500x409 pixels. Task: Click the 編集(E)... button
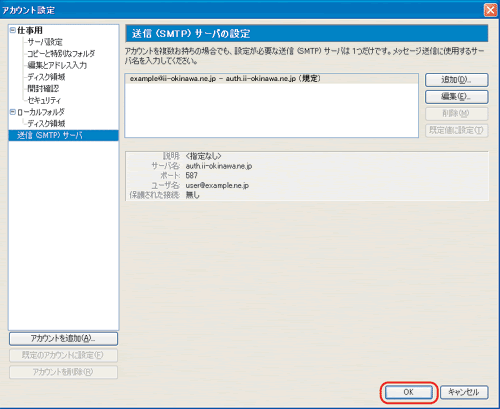tap(456, 97)
